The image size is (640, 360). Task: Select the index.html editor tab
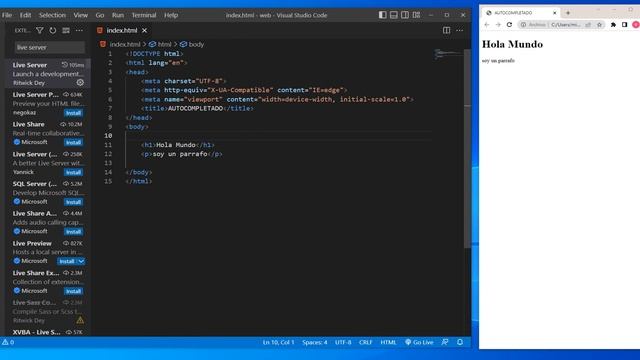click(x=122, y=30)
